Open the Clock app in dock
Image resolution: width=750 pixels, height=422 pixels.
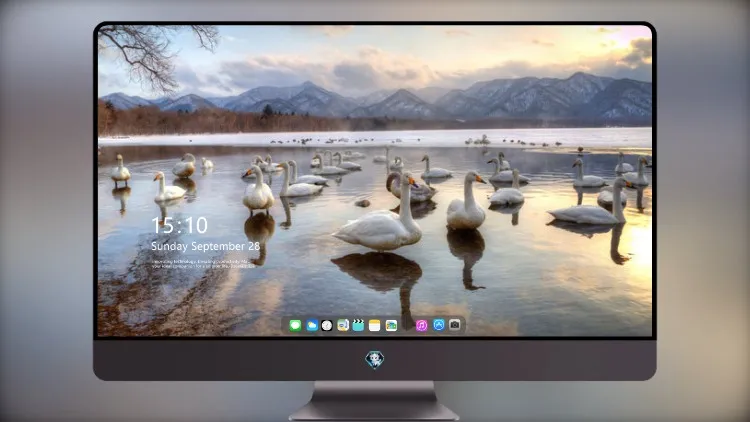[x=327, y=326]
